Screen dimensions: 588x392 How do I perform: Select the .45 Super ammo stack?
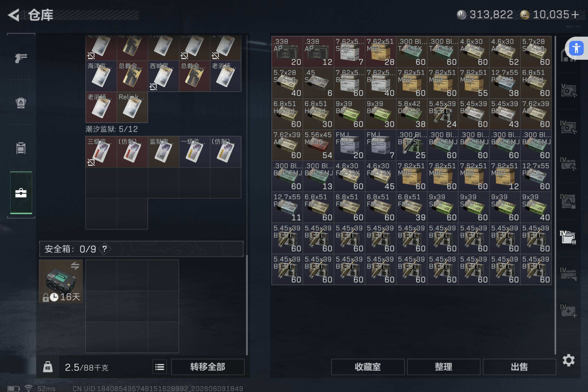coord(318,83)
